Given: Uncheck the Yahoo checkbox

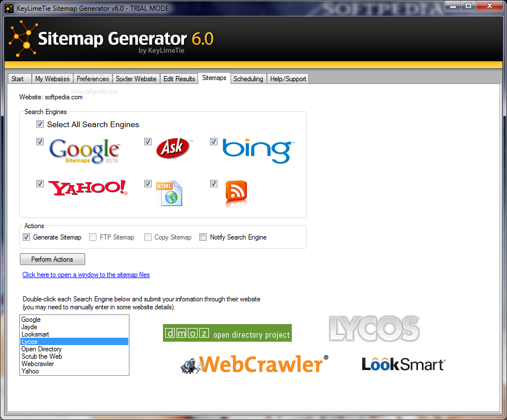Looking at the screenshot, I should click(40, 184).
